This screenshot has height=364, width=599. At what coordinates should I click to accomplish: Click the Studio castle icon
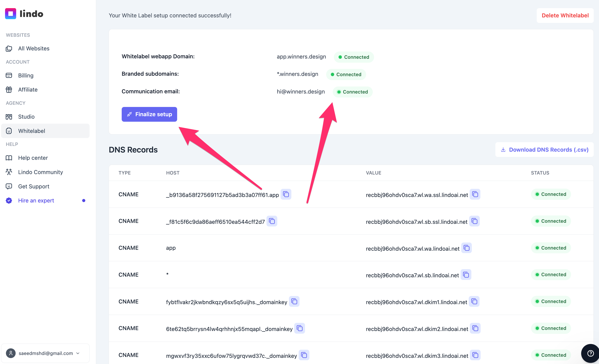(9, 117)
